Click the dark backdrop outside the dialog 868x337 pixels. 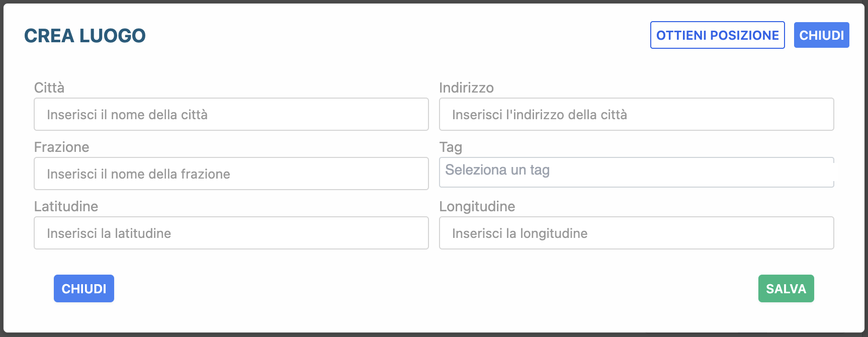point(2,168)
